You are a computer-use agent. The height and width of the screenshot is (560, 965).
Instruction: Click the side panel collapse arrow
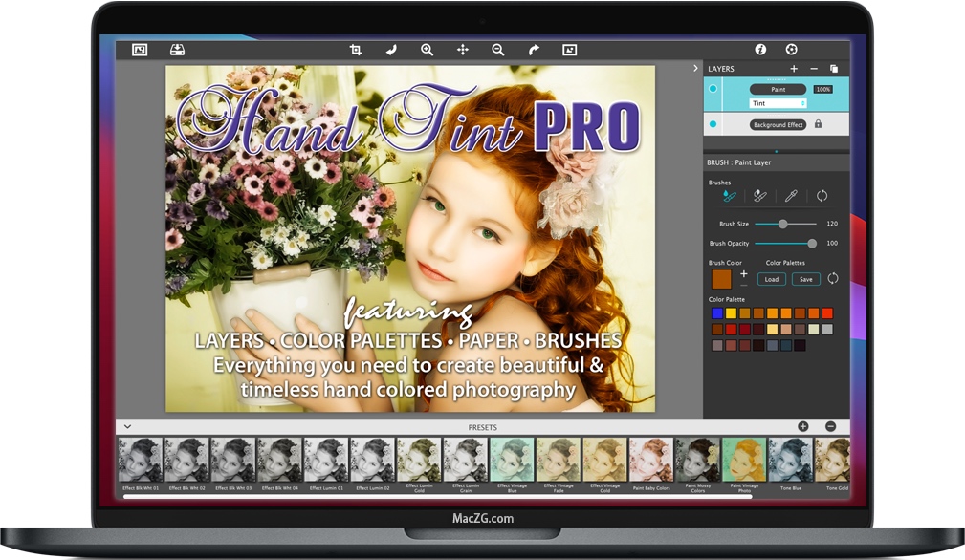(695, 68)
